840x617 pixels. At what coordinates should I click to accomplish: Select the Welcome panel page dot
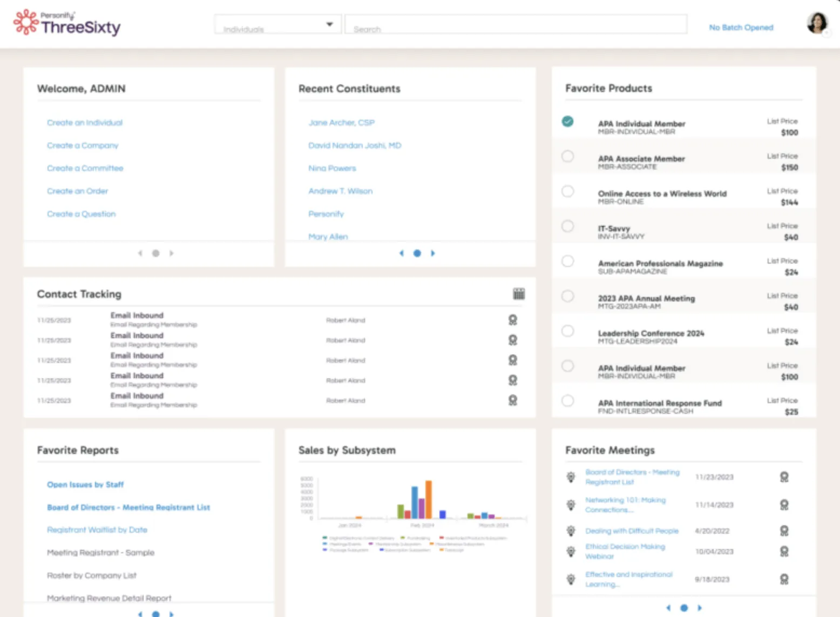tap(155, 253)
